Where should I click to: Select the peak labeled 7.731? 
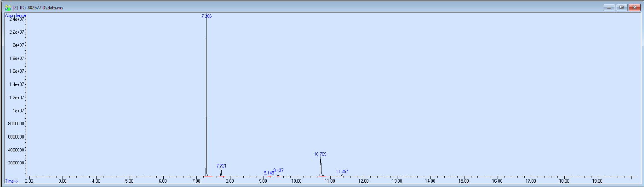[x=221, y=166]
